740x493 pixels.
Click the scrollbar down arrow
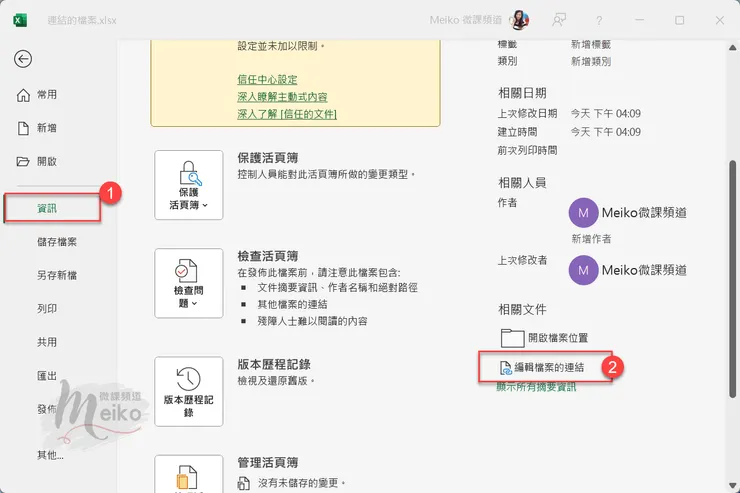pos(732,485)
